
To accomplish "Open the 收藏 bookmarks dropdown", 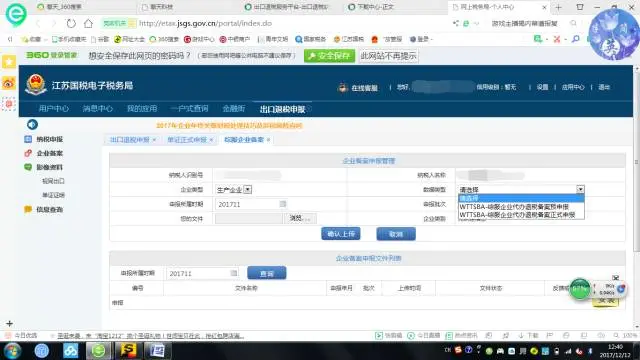I will [x=34, y=39].
